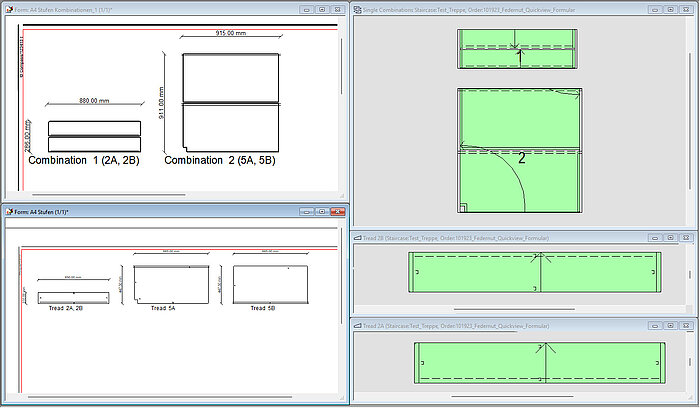Minimize the Tread 2B window

(655, 238)
